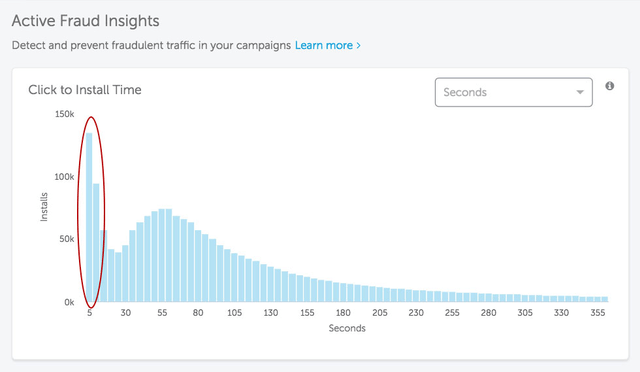Click the 50k label on y-axis
Viewport: 640px width, 372px height.
pyautogui.click(x=67, y=239)
